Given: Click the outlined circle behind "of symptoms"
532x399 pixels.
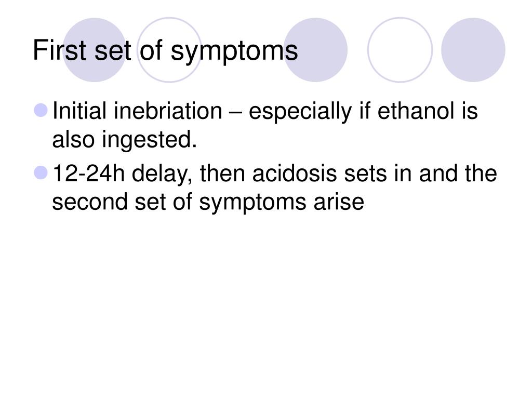Looking at the screenshot, I should pyautogui.click(x=169, y=50).
